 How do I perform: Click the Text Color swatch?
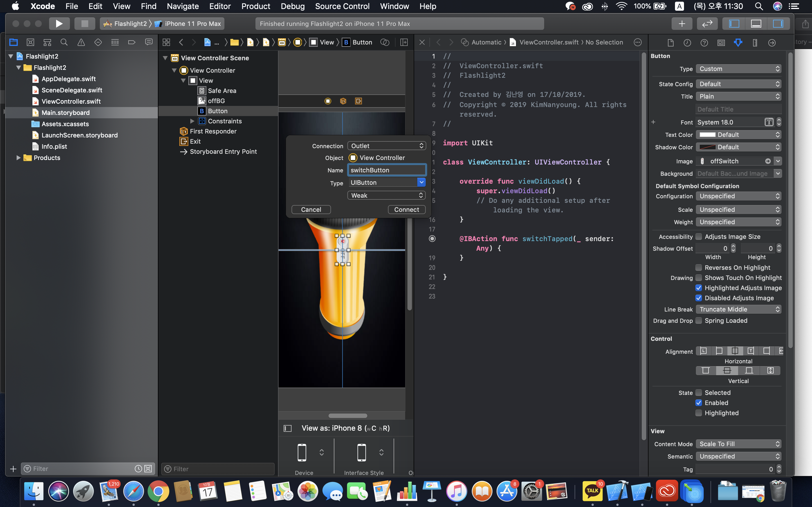[707, 135]
